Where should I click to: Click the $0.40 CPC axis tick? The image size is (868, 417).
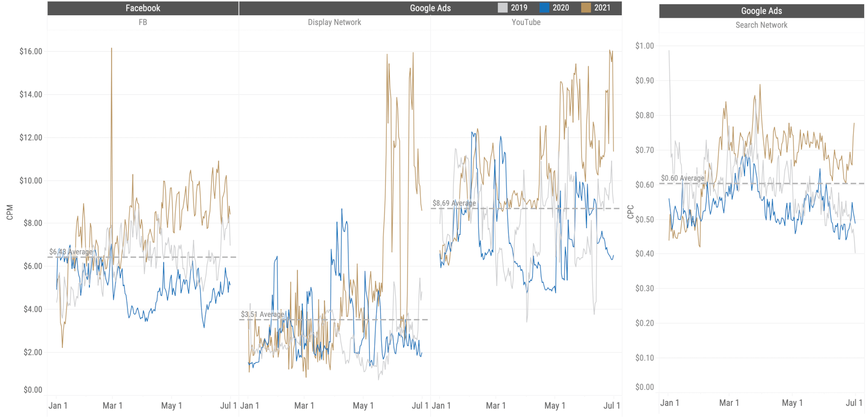[x=645, y=254]
